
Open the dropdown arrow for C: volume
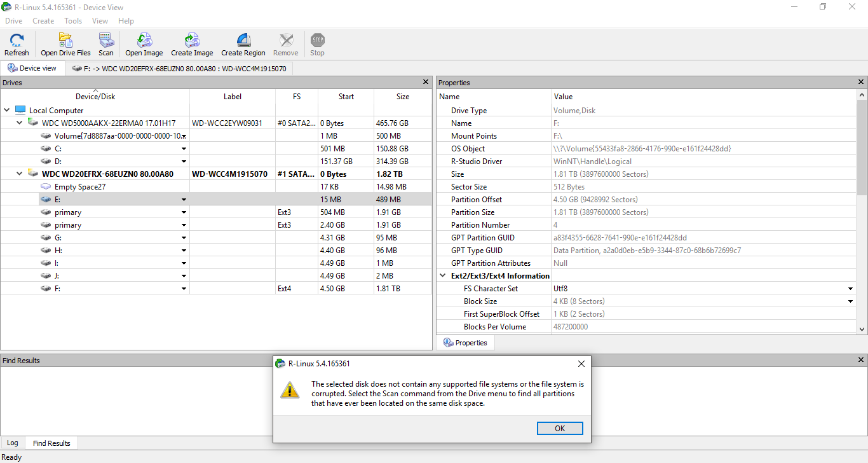click(184, 148)
